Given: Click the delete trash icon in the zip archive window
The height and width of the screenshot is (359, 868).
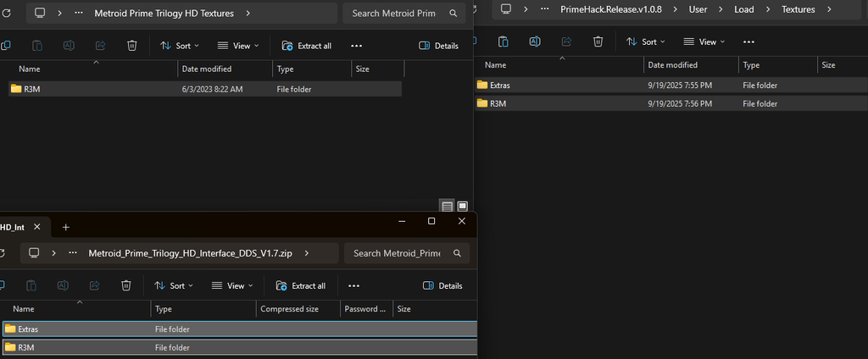Looking at the screenshot, I should tap(125, 285).
